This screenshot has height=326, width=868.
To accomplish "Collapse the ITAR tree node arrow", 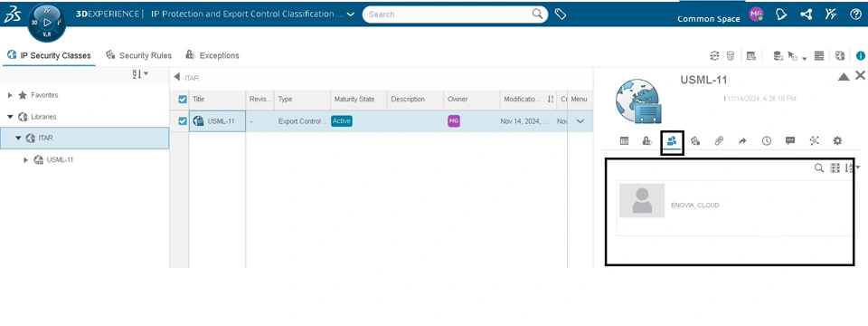I will click(x=18, y=138).
